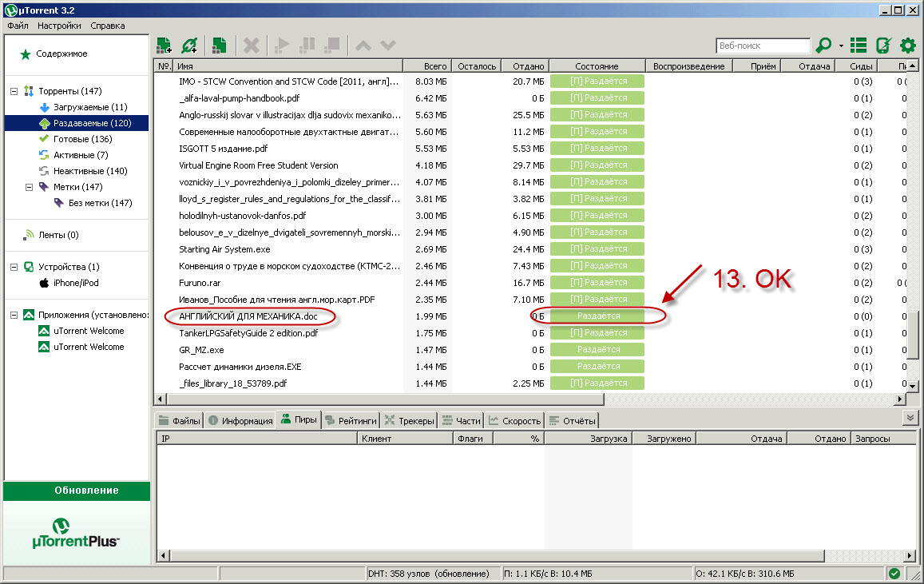Sort torrents by the Состояние column header
Image resolution: width=924 pixels, height=584 pixels.
[x=596, y=66]
